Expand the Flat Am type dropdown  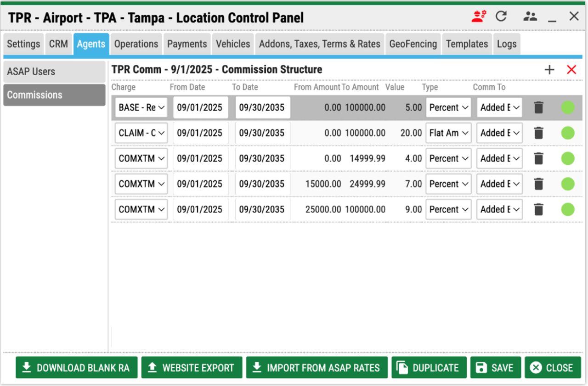(448, 133)
